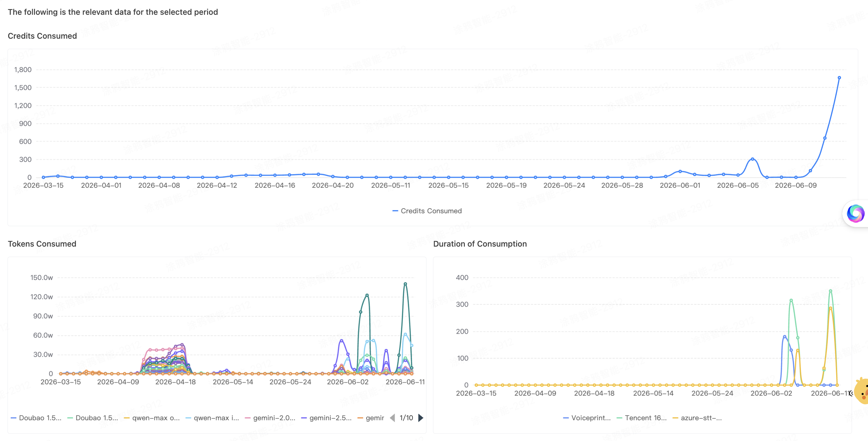Hide the azure-stt-... duration series
868x441 pixels.
pos(697,418)
